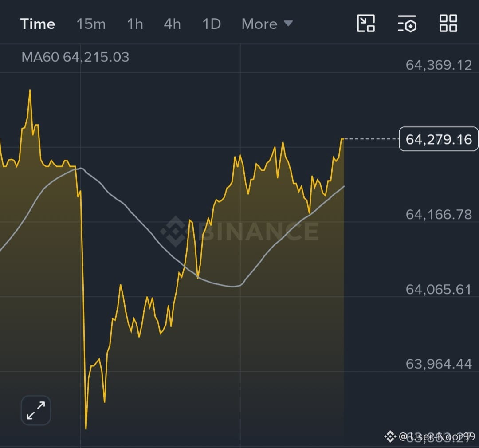Click the 64,369.12 price axis label
Viewport: 479px width, 448px height.
[x=439, y=65]
